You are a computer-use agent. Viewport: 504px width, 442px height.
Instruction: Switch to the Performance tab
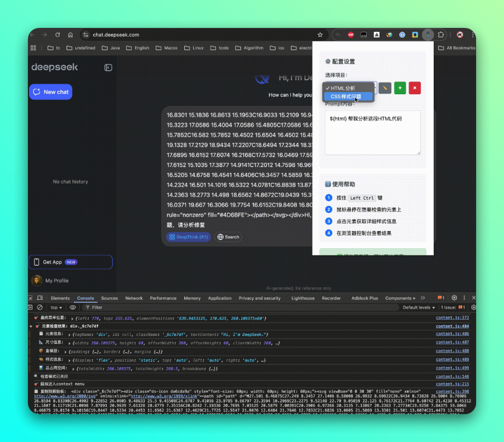coord(163,298)
